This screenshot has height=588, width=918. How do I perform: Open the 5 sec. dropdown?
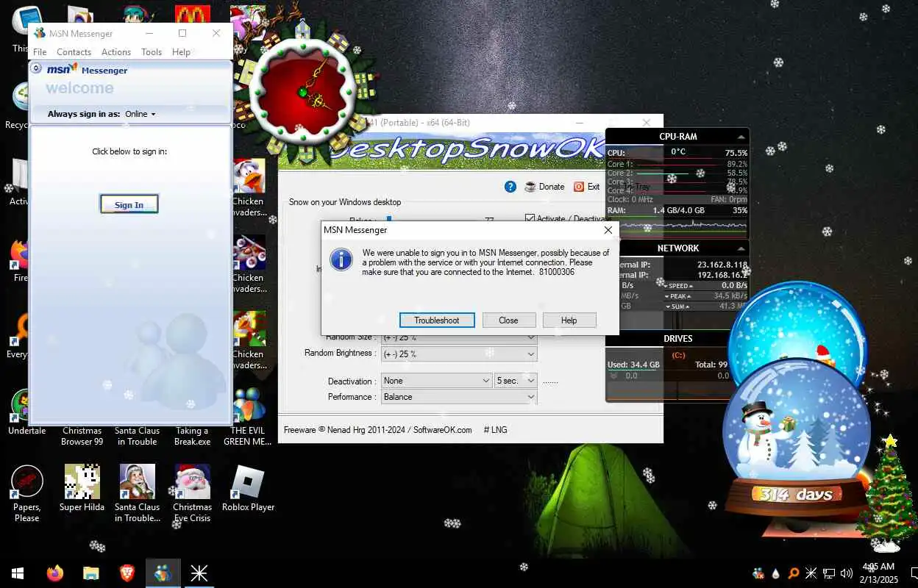(516, 381)
